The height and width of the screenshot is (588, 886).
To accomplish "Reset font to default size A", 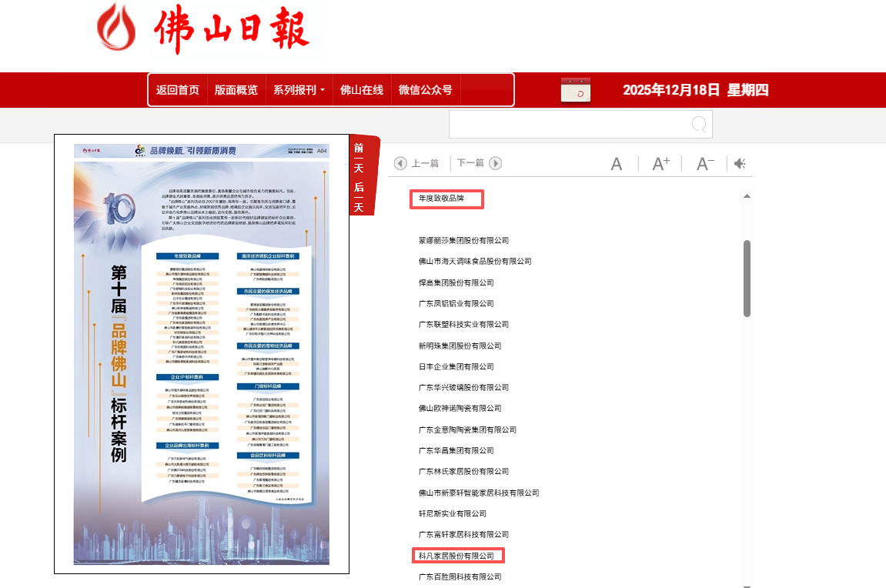I will click(x=617, y=164).
